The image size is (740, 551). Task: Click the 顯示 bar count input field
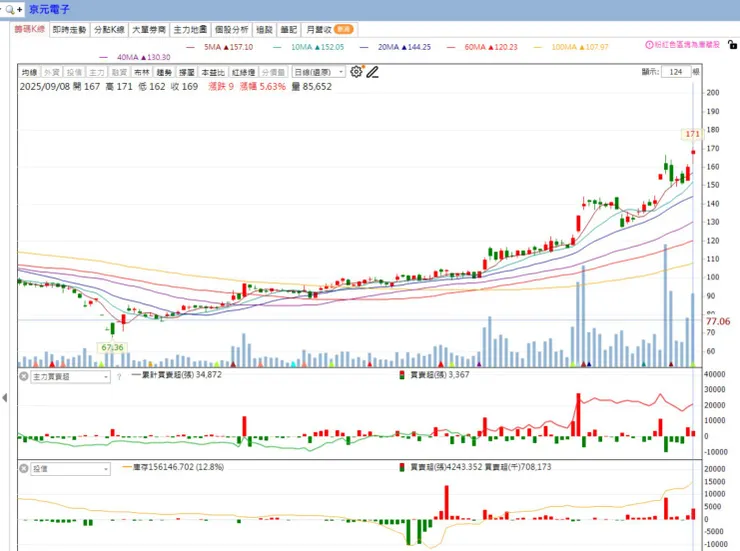click(676, 72)
